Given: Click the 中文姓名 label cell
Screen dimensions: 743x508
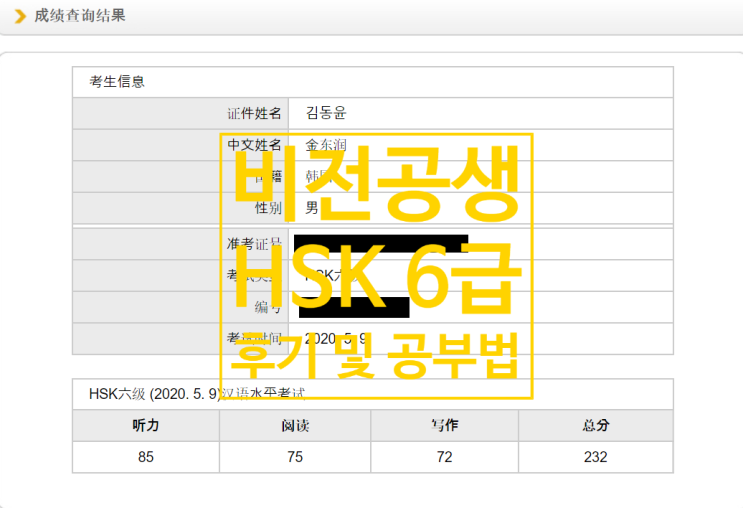Looking at the screenshot, I should (x=181, y=145).
